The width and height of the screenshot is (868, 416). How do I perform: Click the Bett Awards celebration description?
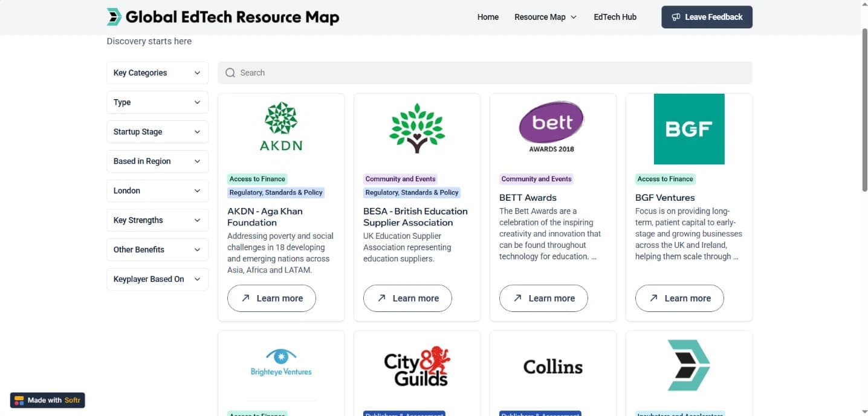pos(550,233)
